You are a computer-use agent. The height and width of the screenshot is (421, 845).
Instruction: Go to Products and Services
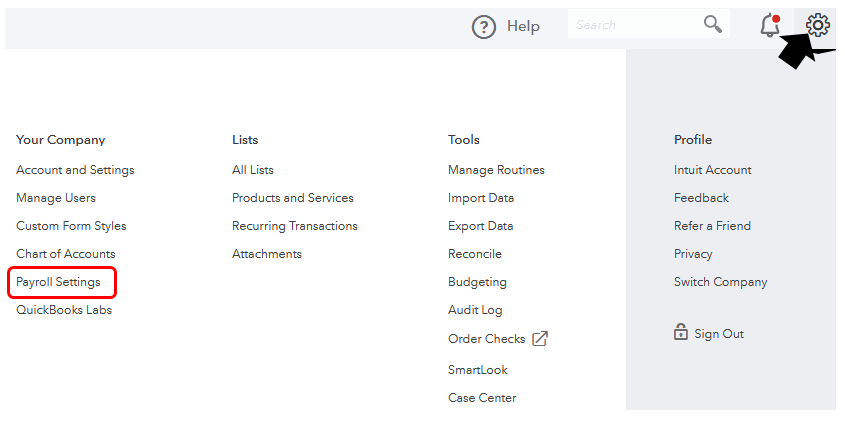[293, 198]
